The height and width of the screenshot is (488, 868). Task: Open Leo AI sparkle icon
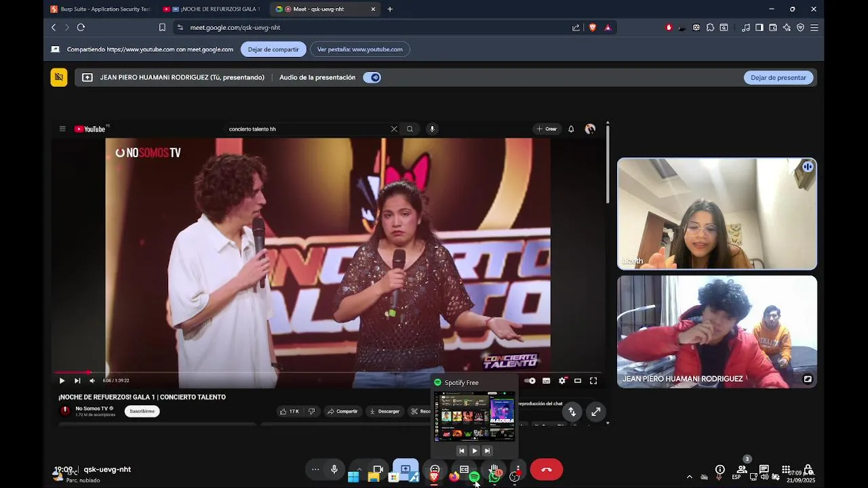point(787,27)
